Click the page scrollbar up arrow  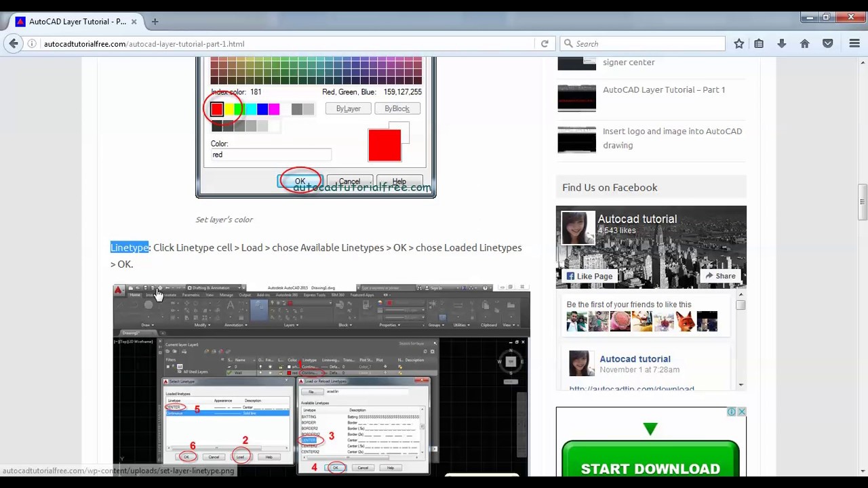point(862,62)
